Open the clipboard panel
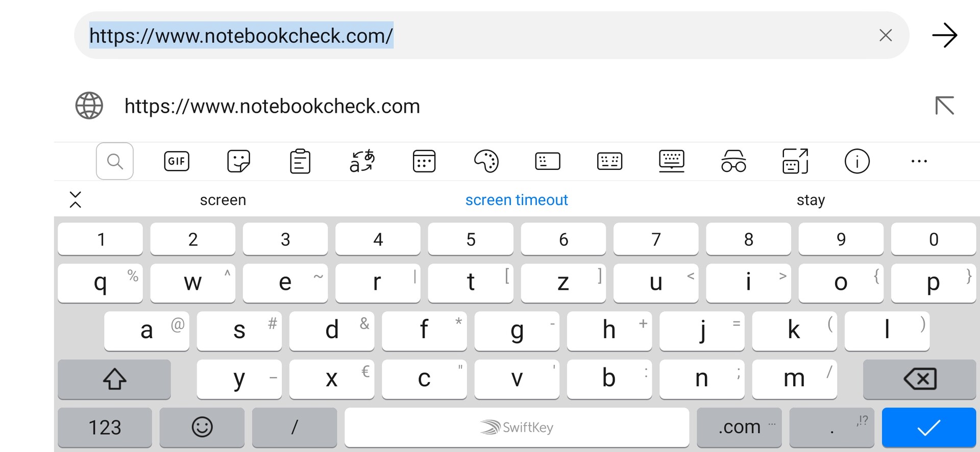Image resolution: width=980 pixels, height=452 pixels. (300, 161)
